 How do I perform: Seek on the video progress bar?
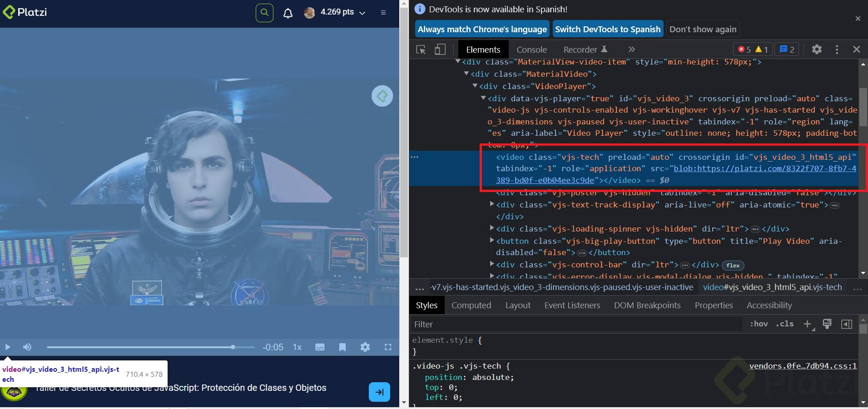(151, 347)
